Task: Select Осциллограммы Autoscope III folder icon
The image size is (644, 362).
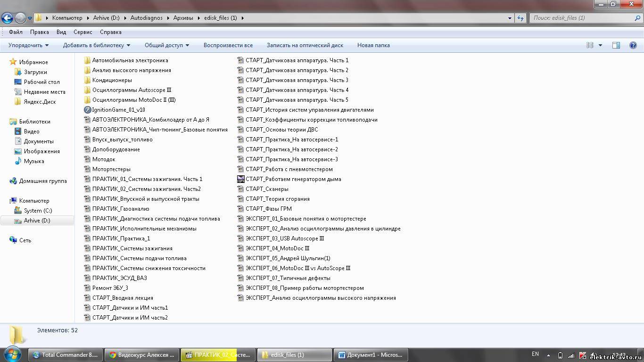Action: [87, 90]
